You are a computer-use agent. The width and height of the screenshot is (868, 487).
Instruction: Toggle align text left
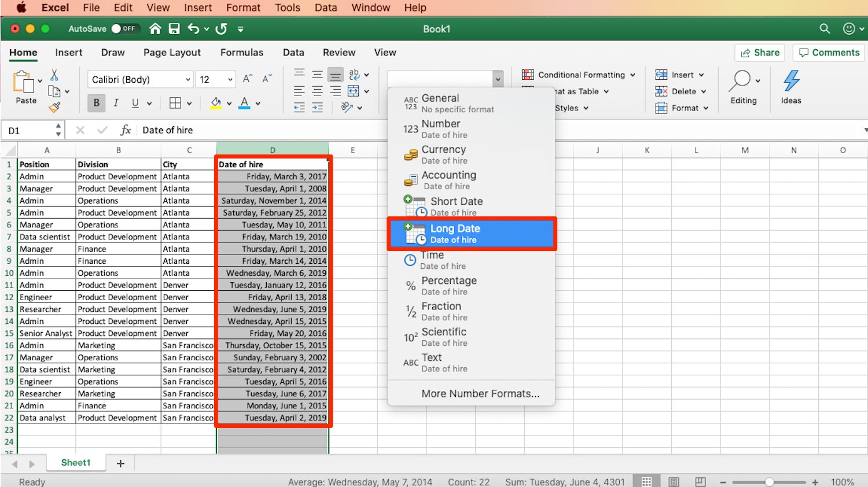[x=299, y=91]
